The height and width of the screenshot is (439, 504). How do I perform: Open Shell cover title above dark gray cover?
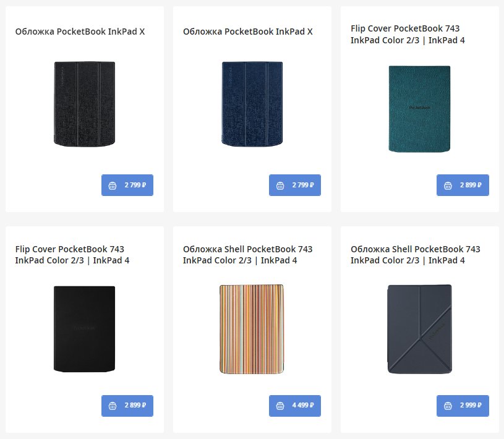[415, 255]
